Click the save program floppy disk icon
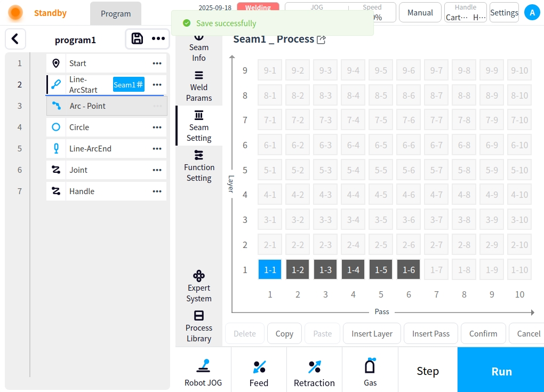Screen dimensions: 544x392 pyautogui.click(x=137, y=38)
